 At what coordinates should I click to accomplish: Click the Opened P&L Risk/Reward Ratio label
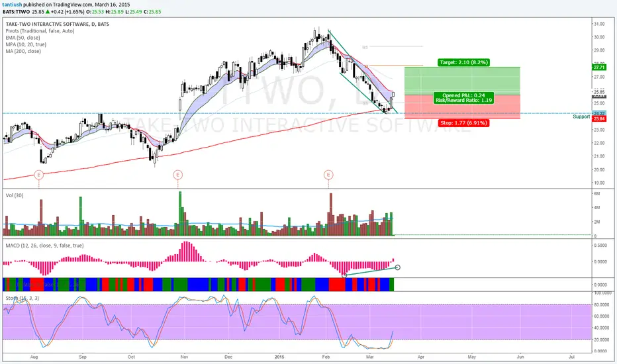463,97
